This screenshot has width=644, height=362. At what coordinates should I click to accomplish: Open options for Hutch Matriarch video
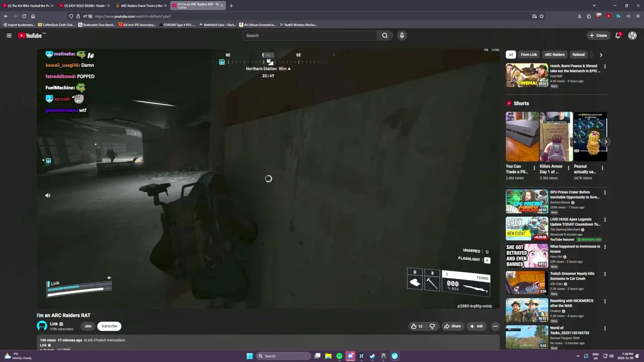coord(605,66)
